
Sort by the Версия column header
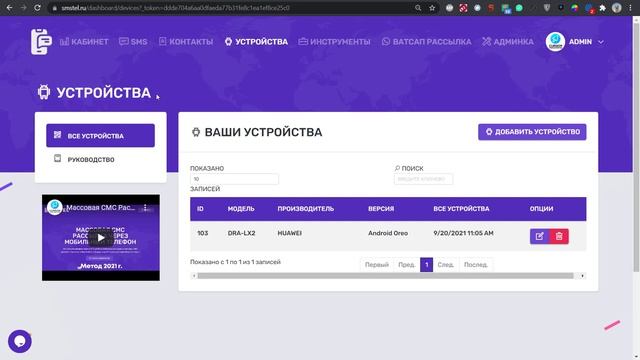381,209
